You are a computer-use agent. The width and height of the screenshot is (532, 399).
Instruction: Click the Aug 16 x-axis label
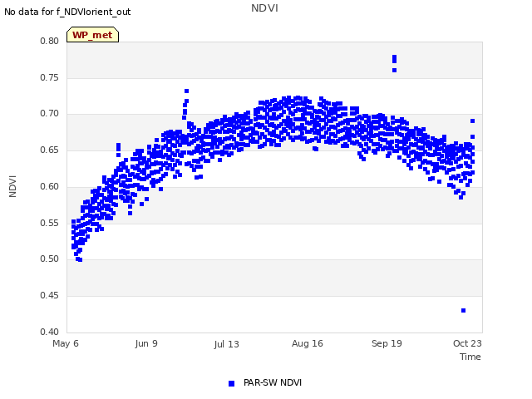(308, 343)
